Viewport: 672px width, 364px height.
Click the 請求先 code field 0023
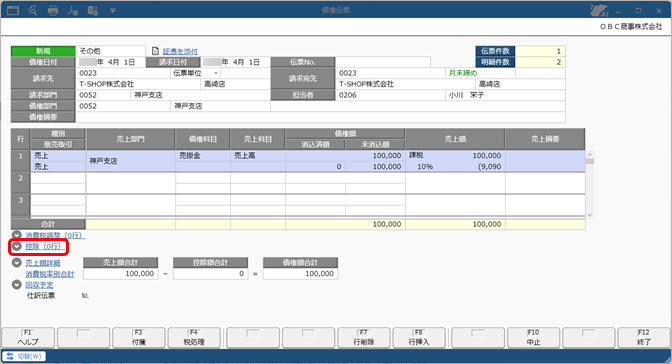(123, 73)
